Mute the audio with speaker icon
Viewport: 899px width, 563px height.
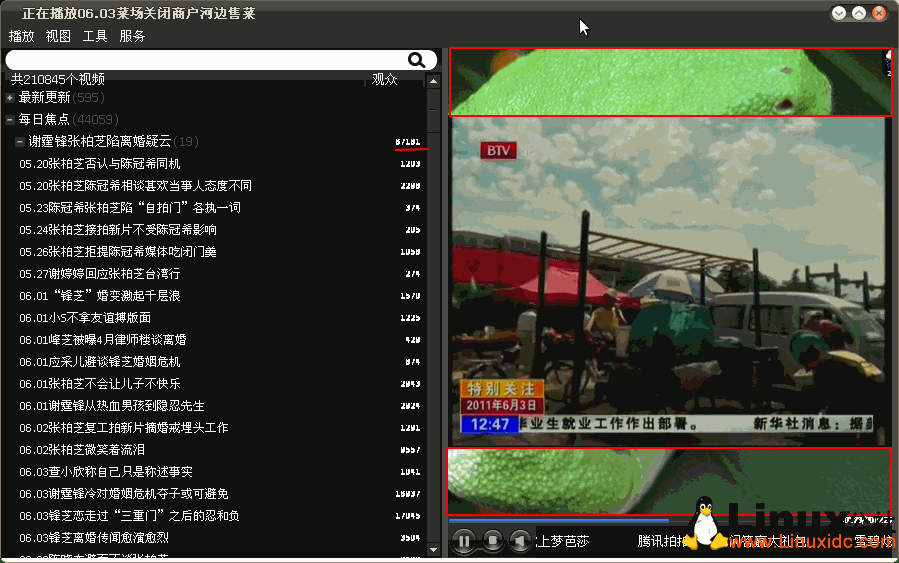(x=520, y=541)
